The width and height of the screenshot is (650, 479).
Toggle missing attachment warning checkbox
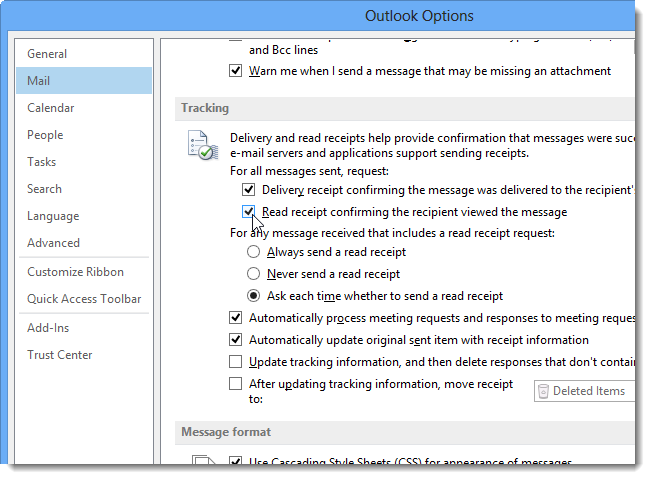click(x=235, y=71)
